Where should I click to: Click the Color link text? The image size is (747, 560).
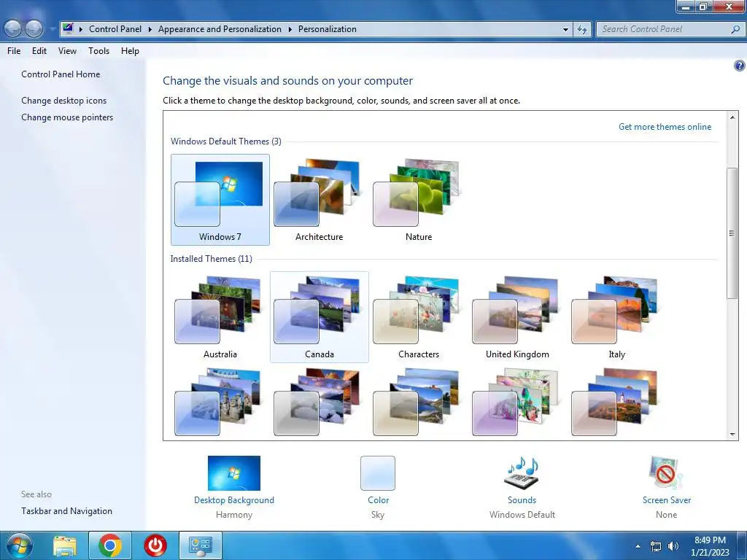(x=379, y=500)
